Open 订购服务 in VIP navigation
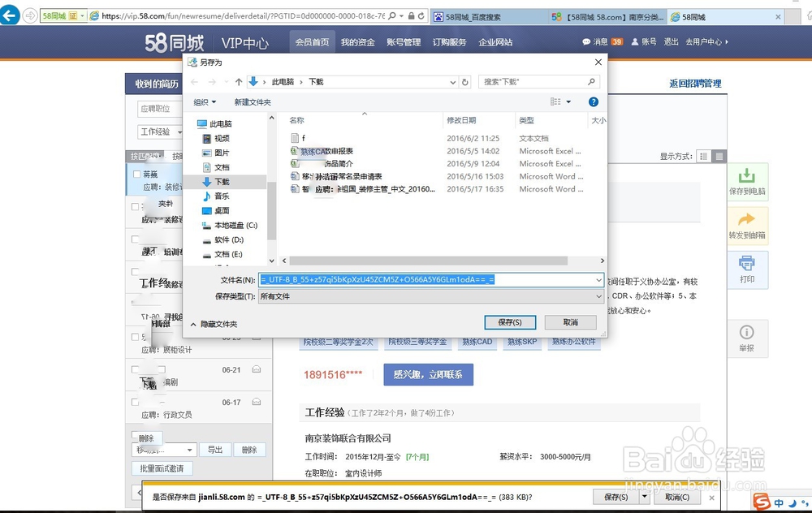Image resolution: width=812 pixels, height=513 pixels. [450, 42]
